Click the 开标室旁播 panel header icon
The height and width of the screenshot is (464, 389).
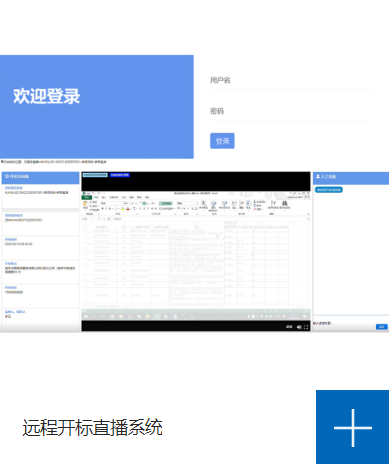coord(7,176)
